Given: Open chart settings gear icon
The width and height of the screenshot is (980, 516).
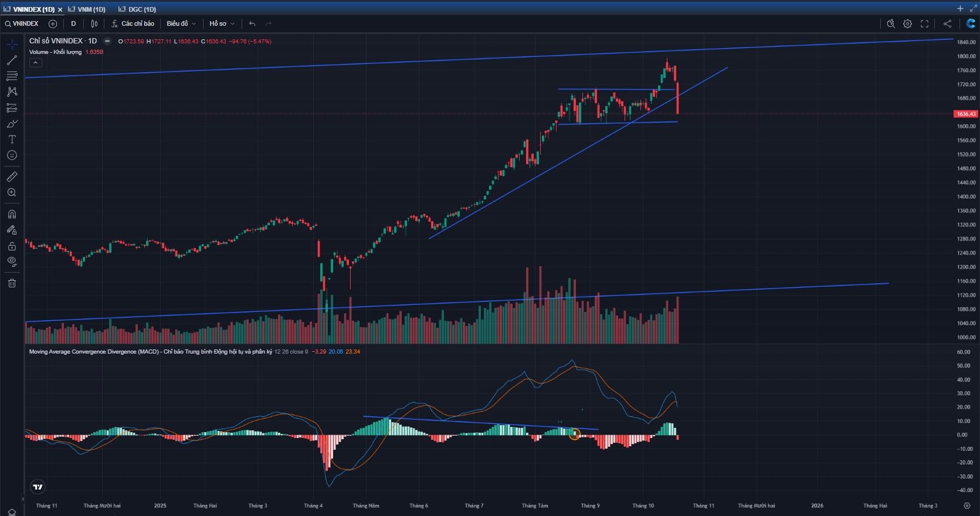Looking at the screenshot, I should click(x=907, y=24).
